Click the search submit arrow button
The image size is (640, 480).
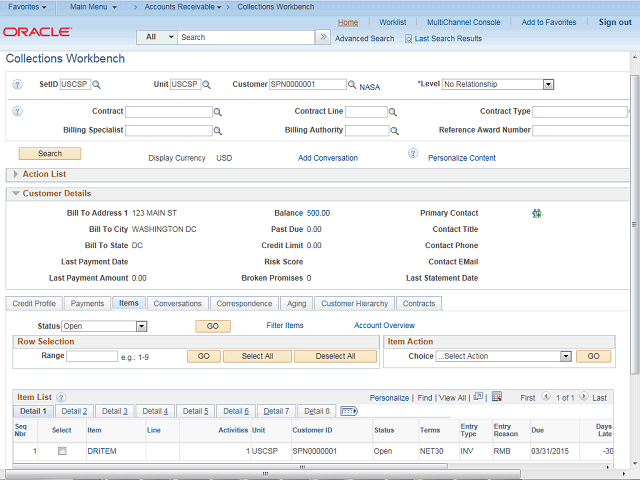(322, 37)
